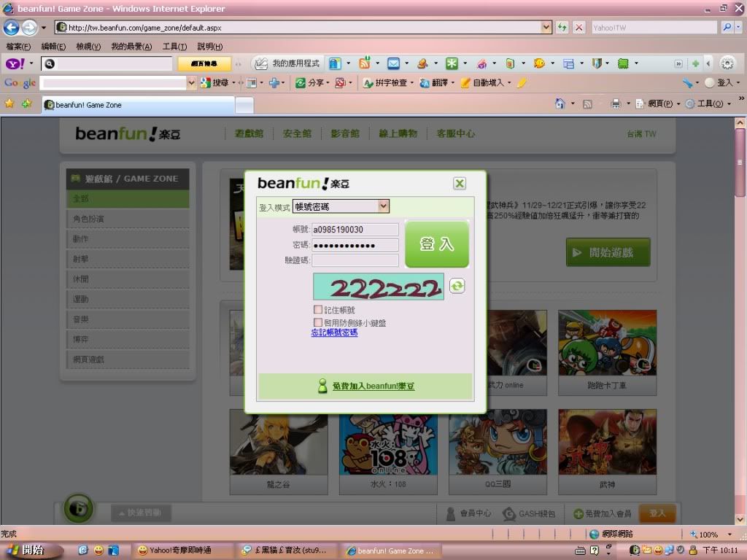Screen dimensions: 747x560
Task: Click the round green beanfun icon at bottom
Action: 79,508
